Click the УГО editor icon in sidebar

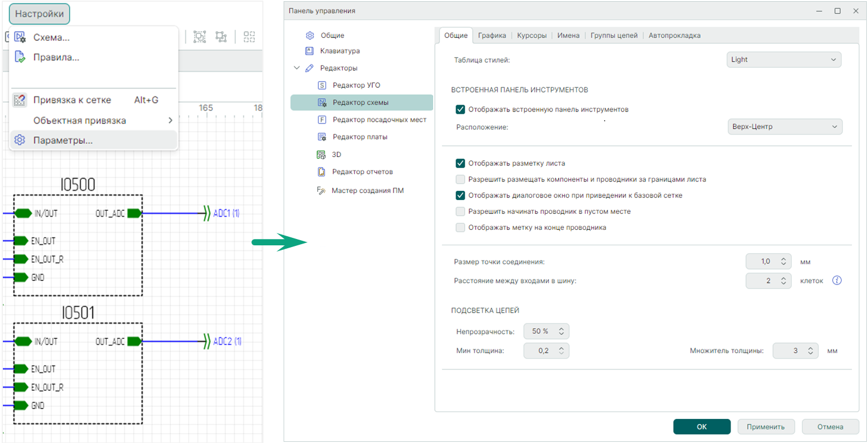[322, 86]
